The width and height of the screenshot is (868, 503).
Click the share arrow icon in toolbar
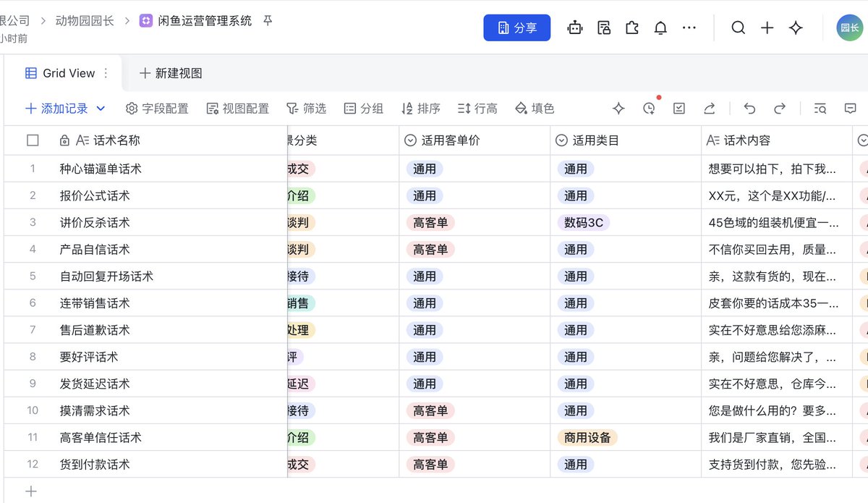click(x=710, y=109)
